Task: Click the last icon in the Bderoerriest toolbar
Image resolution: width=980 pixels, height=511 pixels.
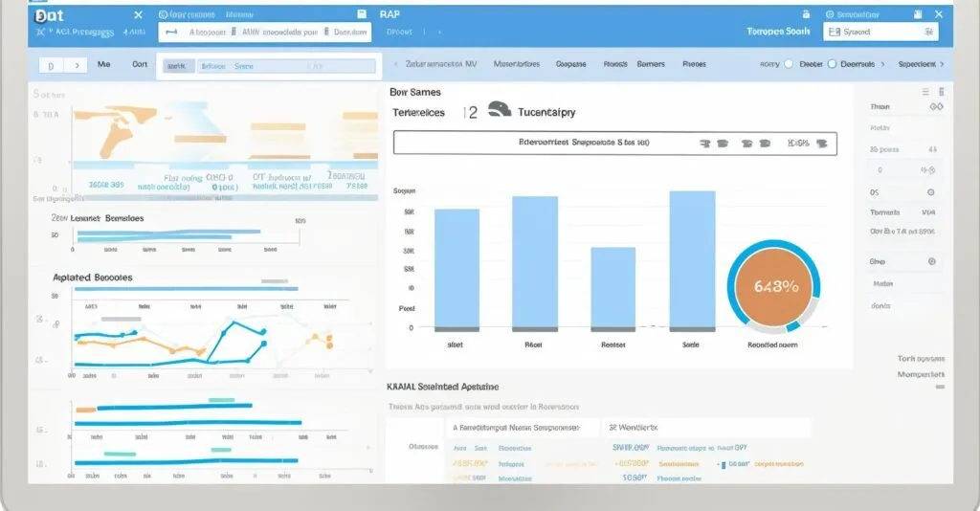Action: 822,143
